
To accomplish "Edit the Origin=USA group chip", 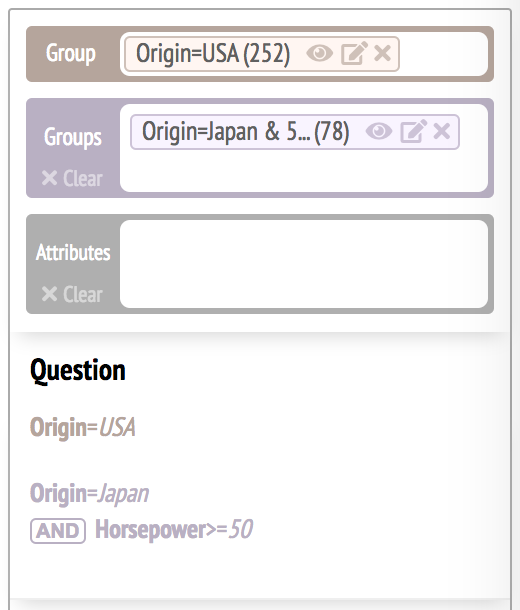I will pos(354,53).
